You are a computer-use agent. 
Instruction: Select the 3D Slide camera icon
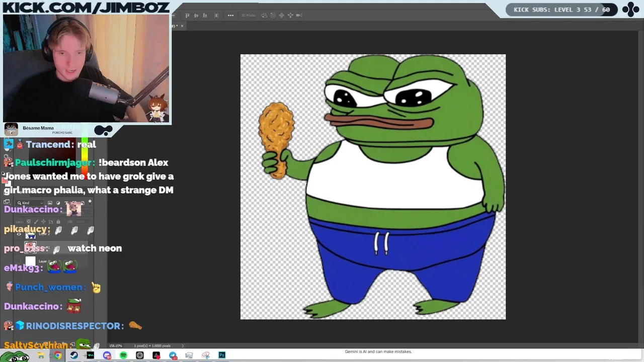(290, 15)
